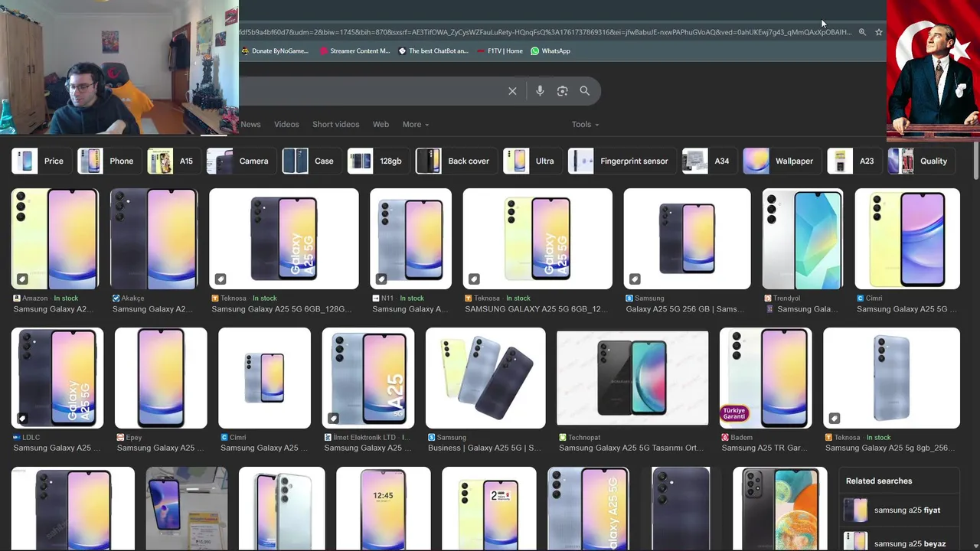Switch to the Videos tab
Viewport: 980px width, 551px height.
click(x=286, y=124)
